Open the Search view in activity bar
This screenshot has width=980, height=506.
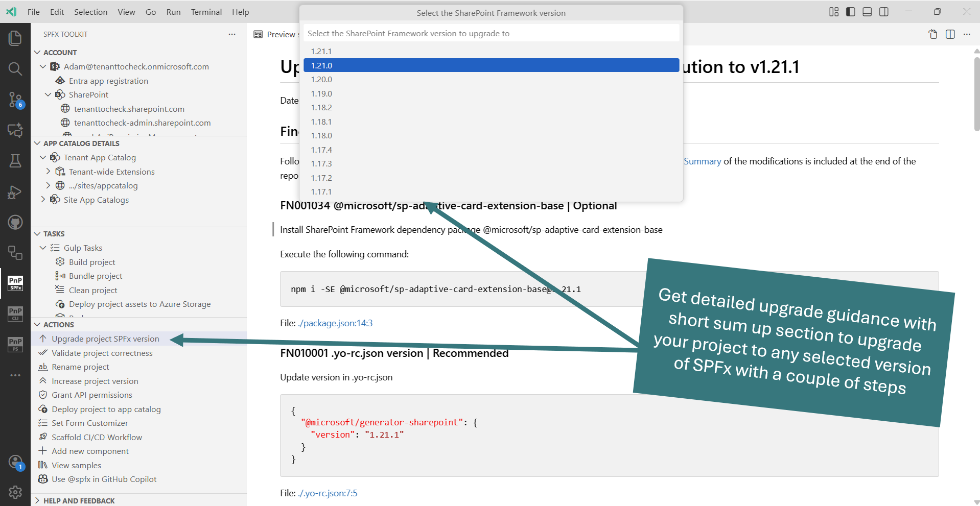(15, 68)
